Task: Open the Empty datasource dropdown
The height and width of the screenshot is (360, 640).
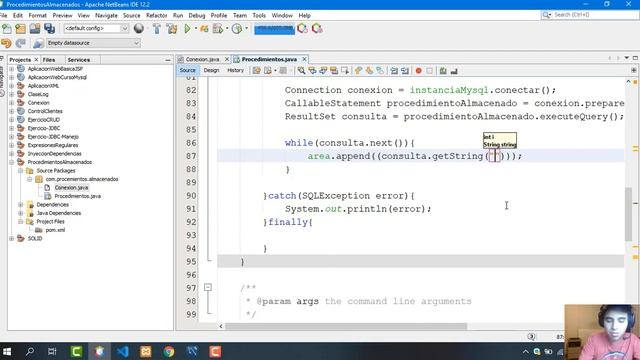Action: click(93, 43)
